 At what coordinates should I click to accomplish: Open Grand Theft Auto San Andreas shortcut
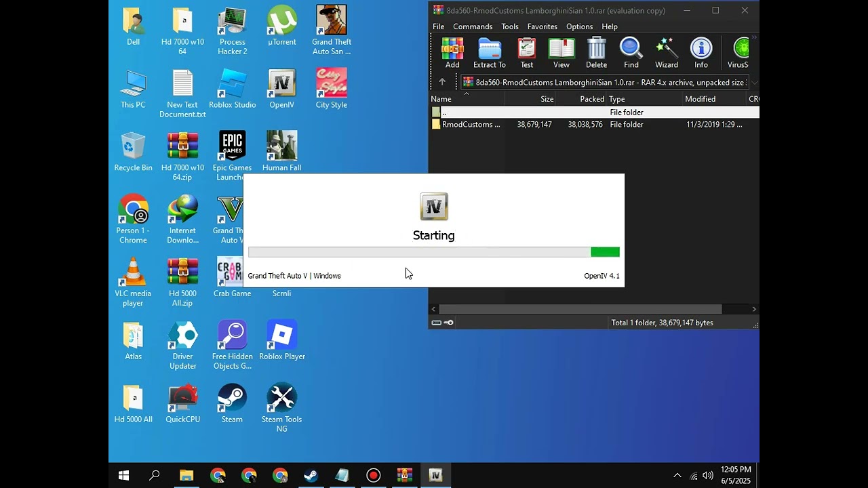tap(332, 31)
